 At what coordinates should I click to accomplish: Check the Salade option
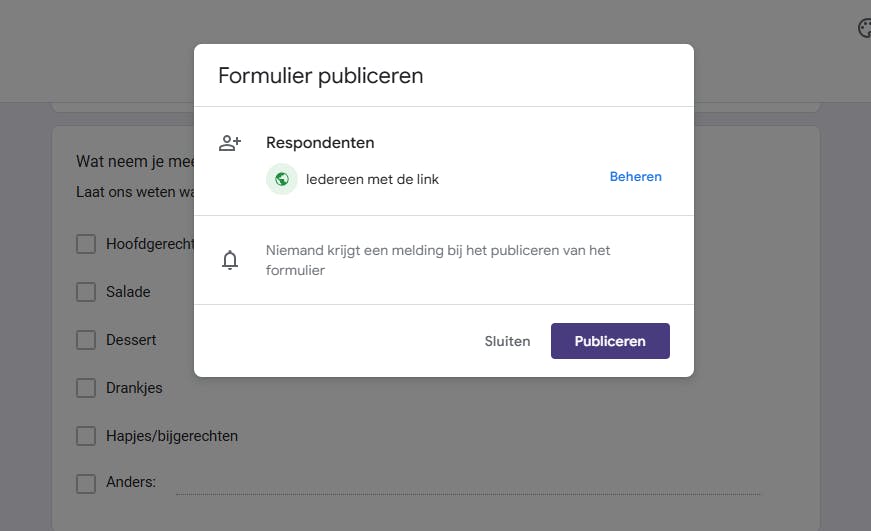point(86,292)
